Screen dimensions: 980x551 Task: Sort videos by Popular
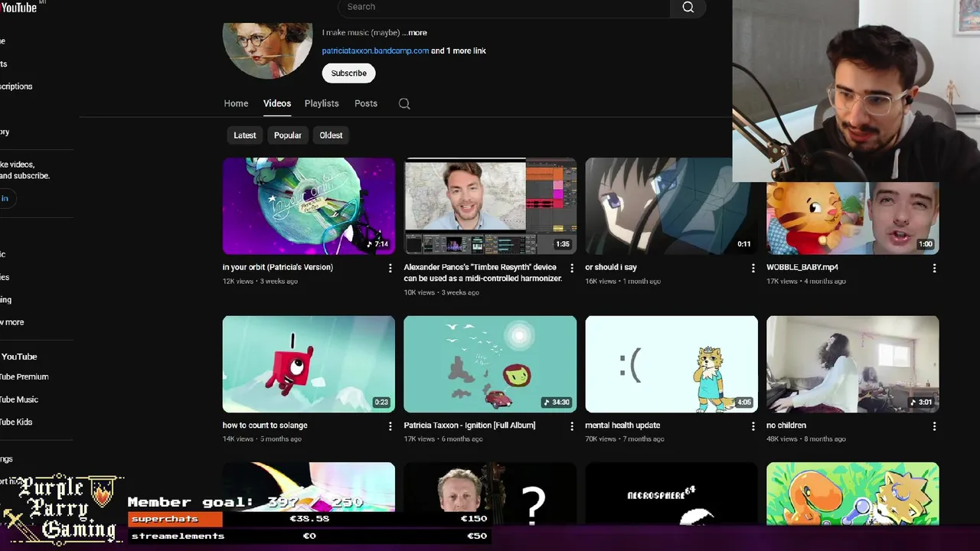tap(288, 135)
